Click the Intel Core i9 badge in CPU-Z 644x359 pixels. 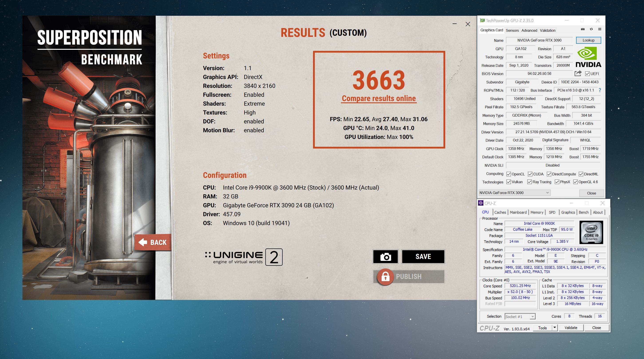[591, 232]
